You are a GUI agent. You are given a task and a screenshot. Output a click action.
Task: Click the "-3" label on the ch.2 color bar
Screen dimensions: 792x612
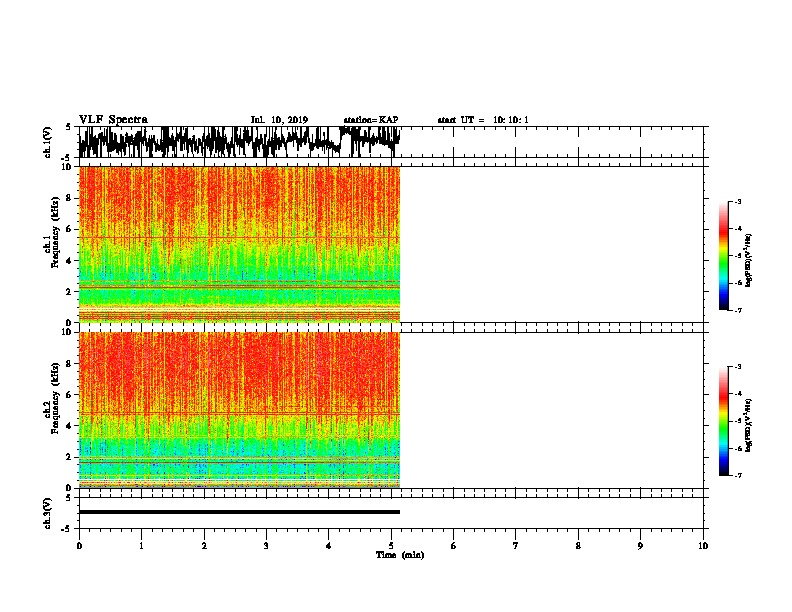point(737,367)
